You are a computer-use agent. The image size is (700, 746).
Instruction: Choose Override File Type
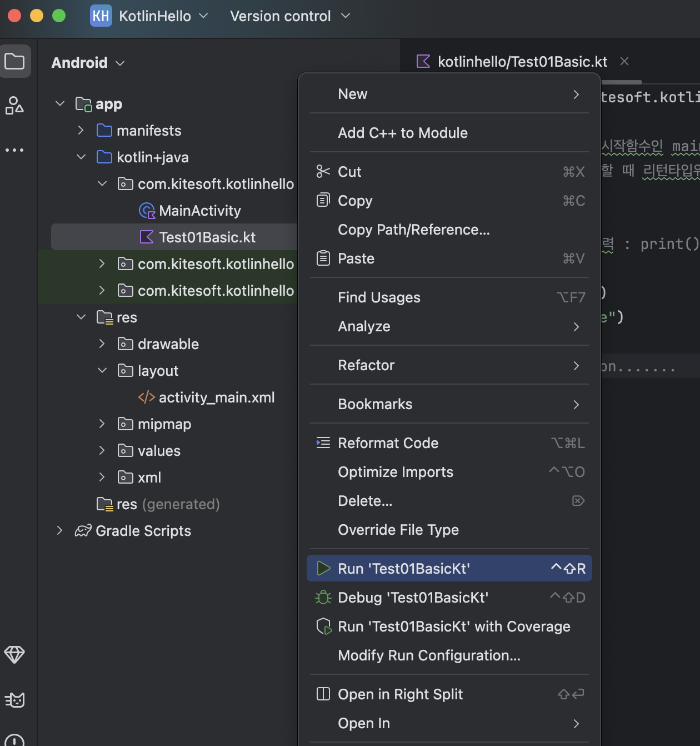[x=449, y=530]
